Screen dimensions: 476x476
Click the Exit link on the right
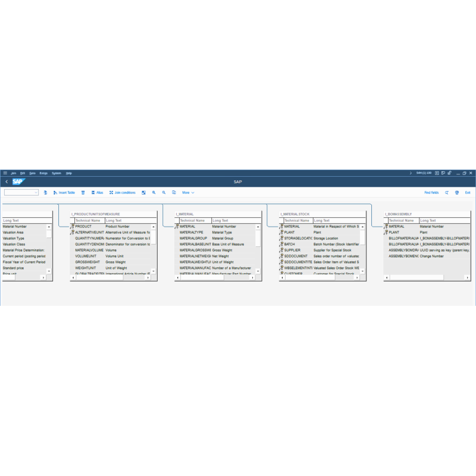(468, 192)
